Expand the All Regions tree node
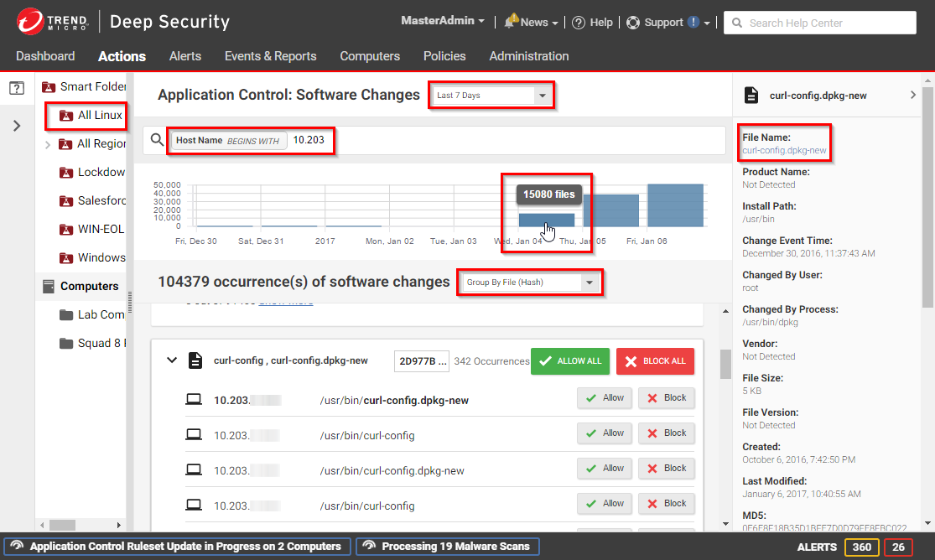935x560 pixels. tap(49, 143)
